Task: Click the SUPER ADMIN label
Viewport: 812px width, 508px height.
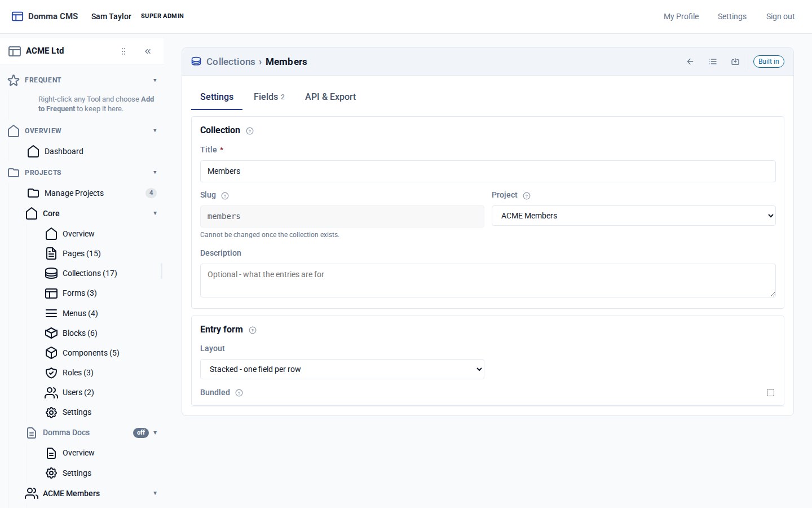Action: tap(162, 16)
